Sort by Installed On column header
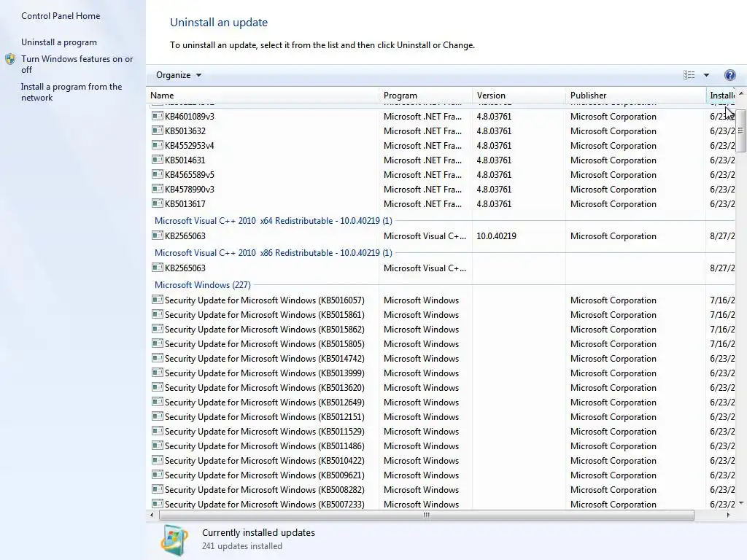The height and width of the screenshot is (560, 747). [x=721, y=96]
